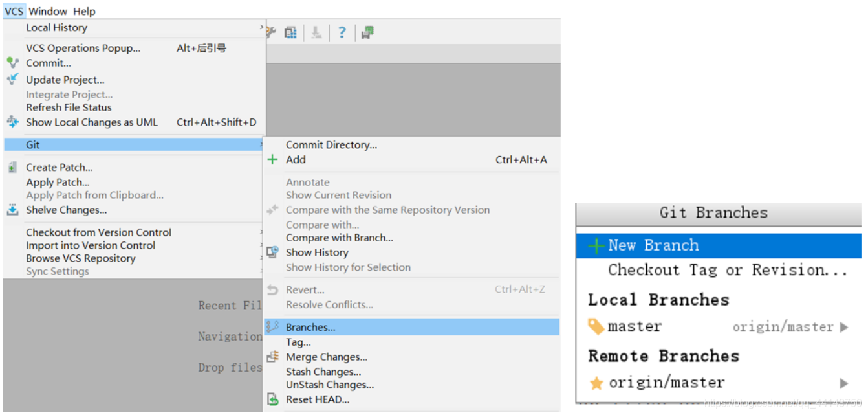Click the tag icon beside master
Viewport: 868px width, 415px height.
(x=596, y=326)
